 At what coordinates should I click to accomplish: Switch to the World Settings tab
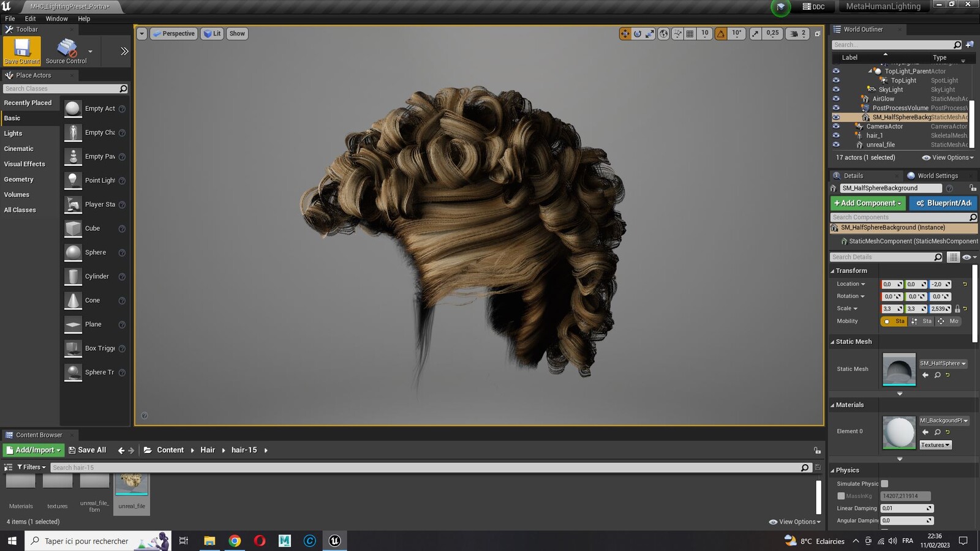937,176
